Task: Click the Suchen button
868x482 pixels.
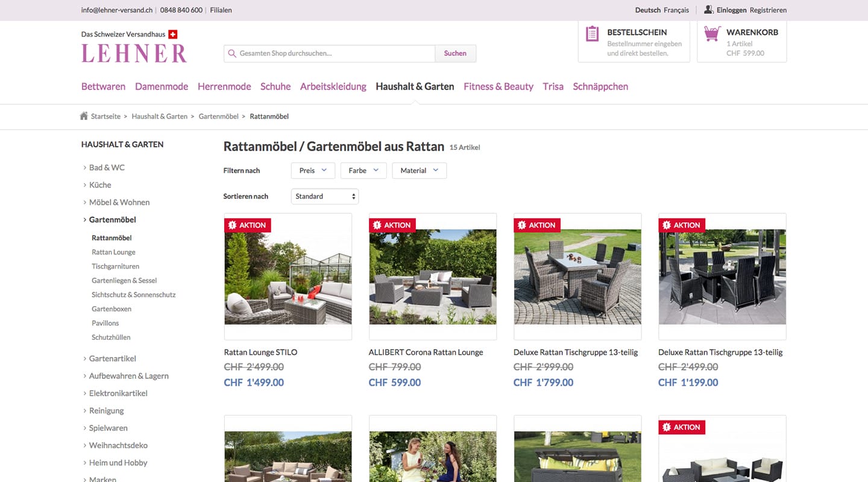Action: (x=455, y=53)
